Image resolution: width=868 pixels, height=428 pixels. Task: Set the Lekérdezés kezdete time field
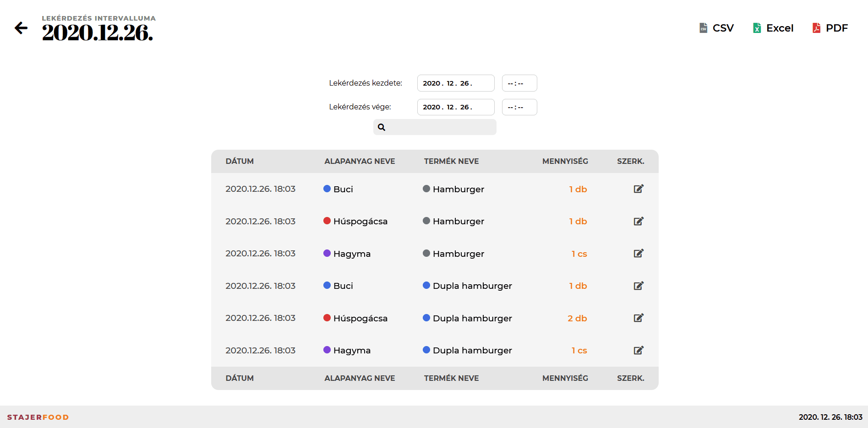(x=519, y=83)
